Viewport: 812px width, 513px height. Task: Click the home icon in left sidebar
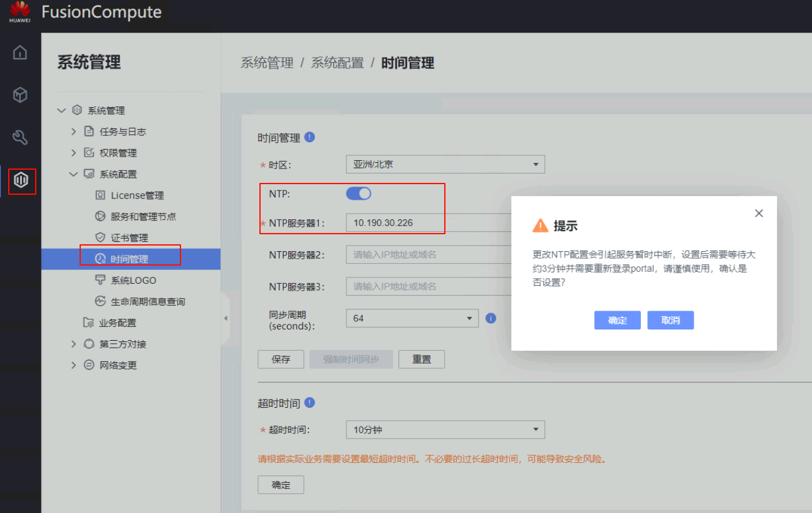click(x=20, y=53)
